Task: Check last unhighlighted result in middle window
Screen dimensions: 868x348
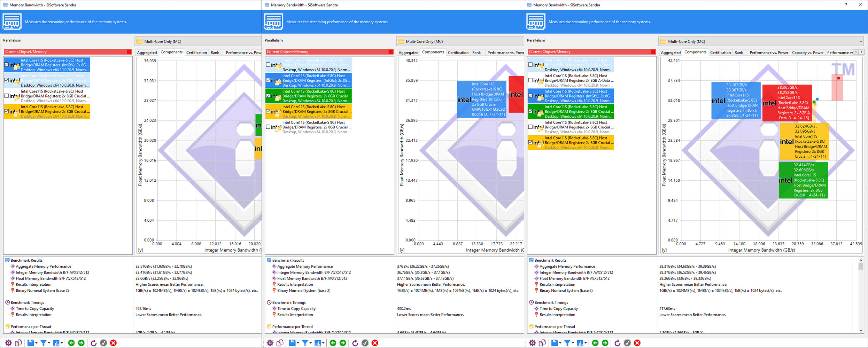Action: click(x=268, y=127)
